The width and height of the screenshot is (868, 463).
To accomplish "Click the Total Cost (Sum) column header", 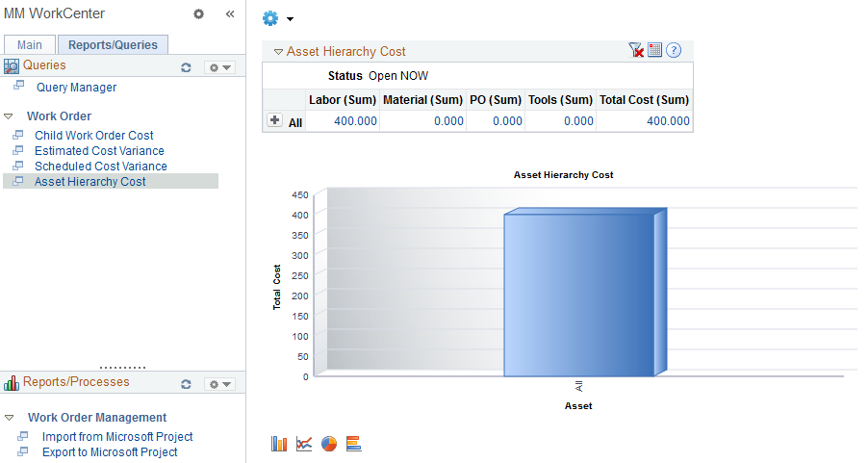I will pos(645,100).
